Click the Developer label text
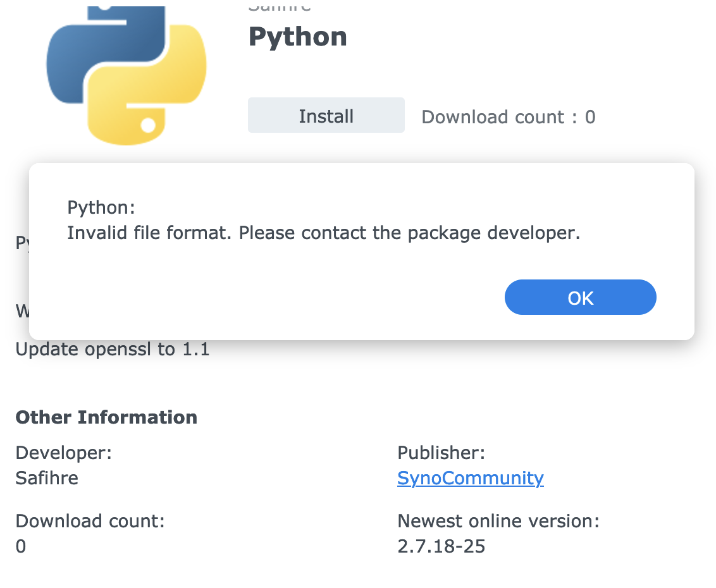Viewport: 716px width, 588px height. tap(63, 453)
